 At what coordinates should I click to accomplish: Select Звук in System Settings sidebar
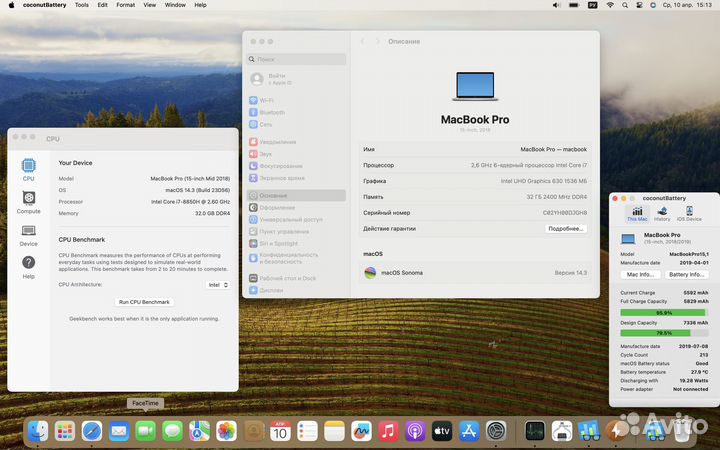coord(260,154)
